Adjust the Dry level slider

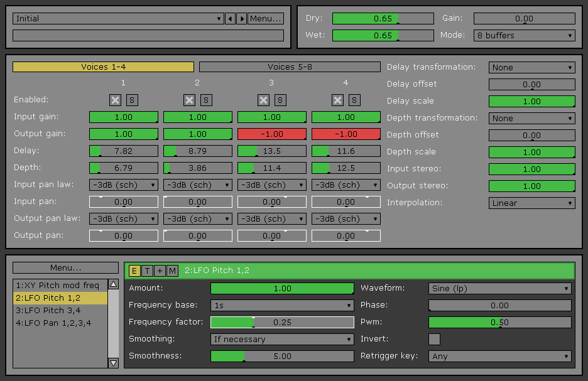point(383,19)
